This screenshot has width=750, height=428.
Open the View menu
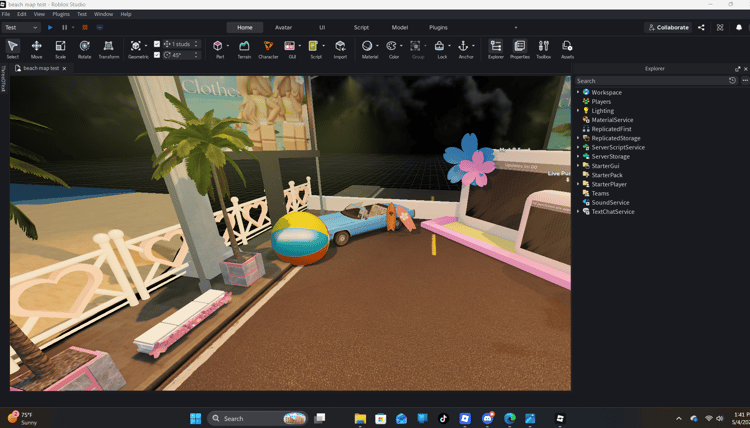pyautogui.click(x=39, y=14)
